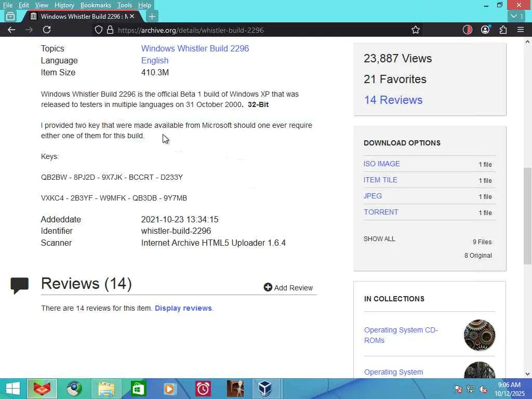
Task: Click the second key VXKC4 - 2B3YF text
Action: point(114,198)
